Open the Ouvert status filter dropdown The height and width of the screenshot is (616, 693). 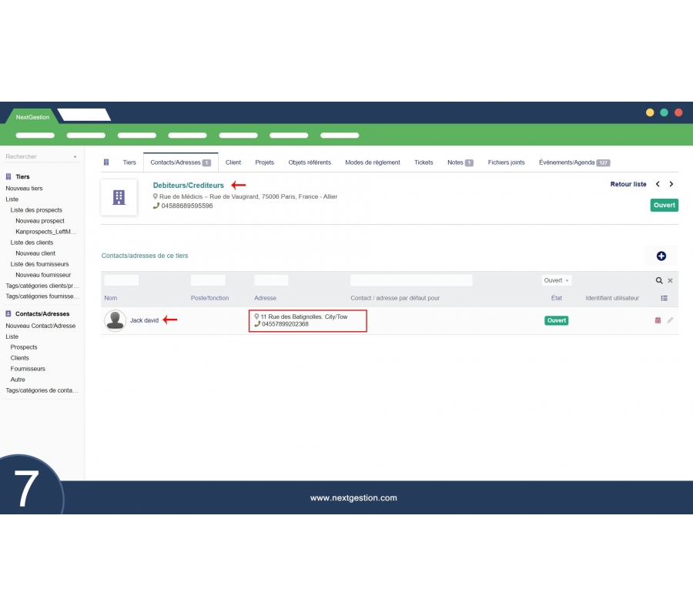point(556,281)
